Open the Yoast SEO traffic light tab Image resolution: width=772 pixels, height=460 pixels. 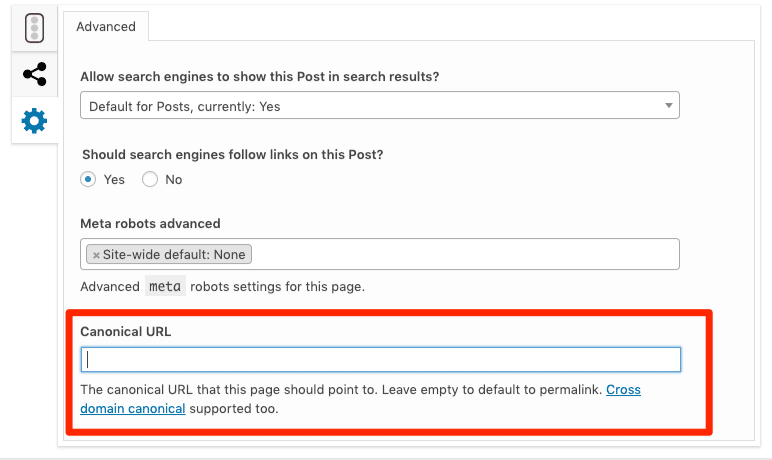[x=34, y=28]
